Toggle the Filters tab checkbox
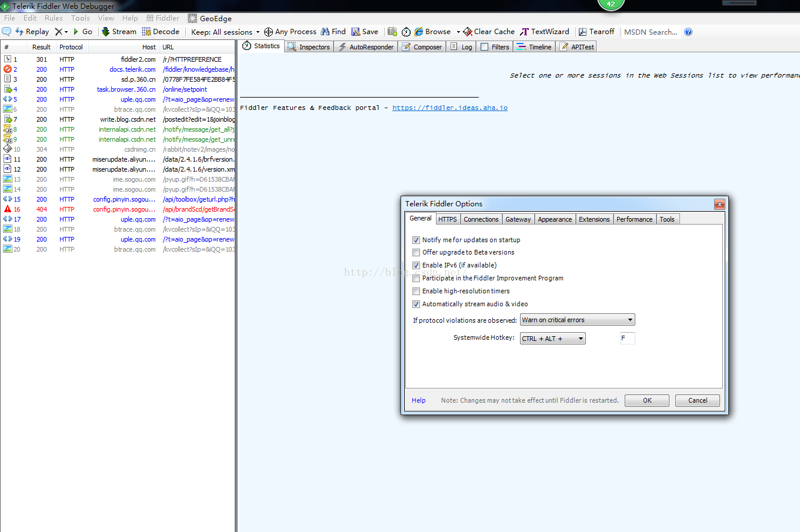This screenshot has width=800, height=532. 485,47
